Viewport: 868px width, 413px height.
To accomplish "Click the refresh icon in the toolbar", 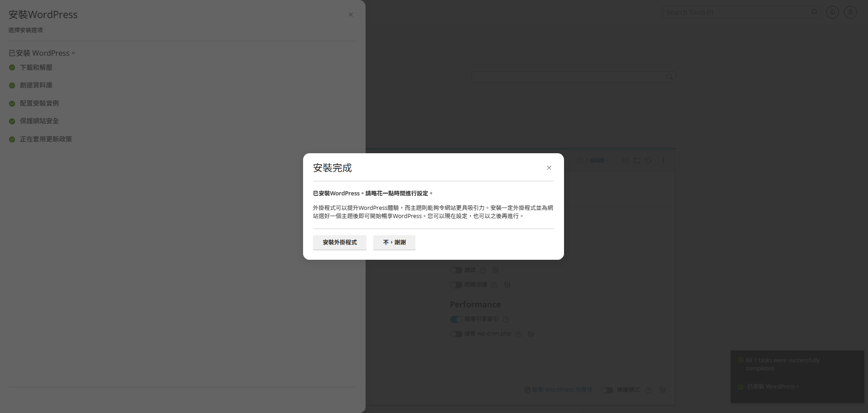I will pos(649,160).
